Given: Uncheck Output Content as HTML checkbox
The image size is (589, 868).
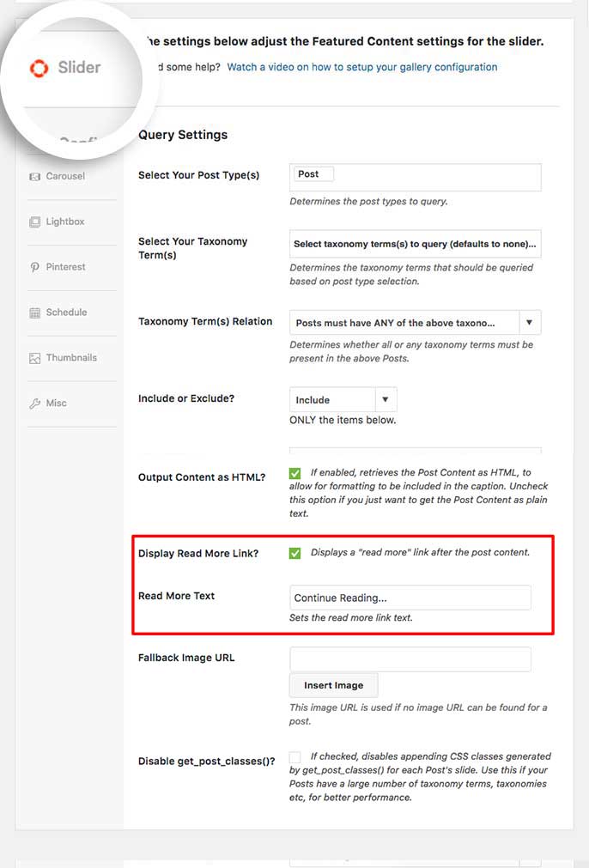Looking at the screenshot, I should click(x=295, y=473).
